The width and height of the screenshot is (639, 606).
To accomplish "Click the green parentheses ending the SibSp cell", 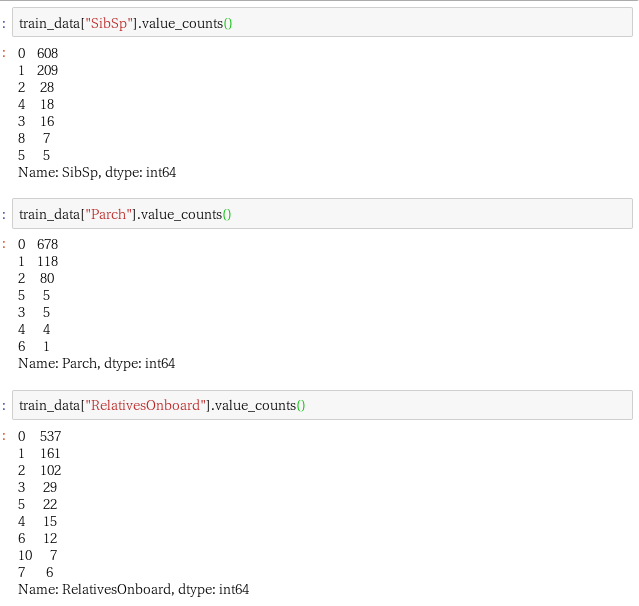I will click(228, 24).
